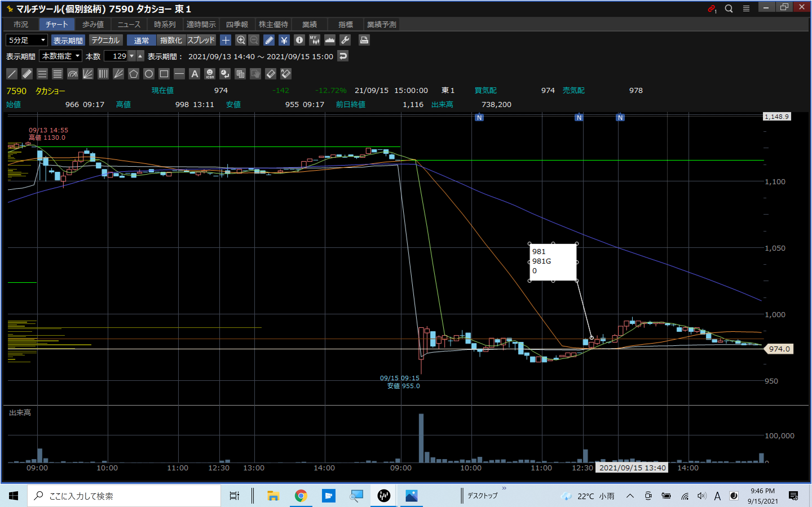Switch to the 歩み値 tab
812x507 pixels.
(93, 25)
